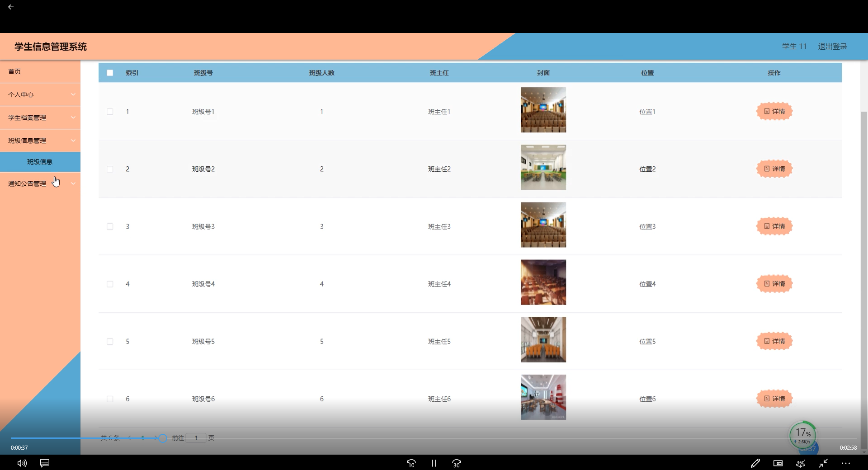Click the 班级号6 cell
The height and width of the screenshot is (470, 868).
(203, 399)
